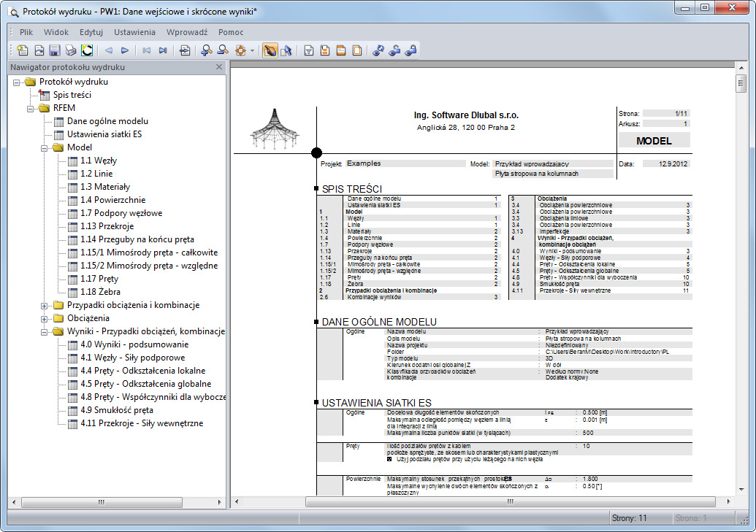This screenshot has height=532, width=756.
Task: Select Spis treści in navigator
Action: click(72, 95)
